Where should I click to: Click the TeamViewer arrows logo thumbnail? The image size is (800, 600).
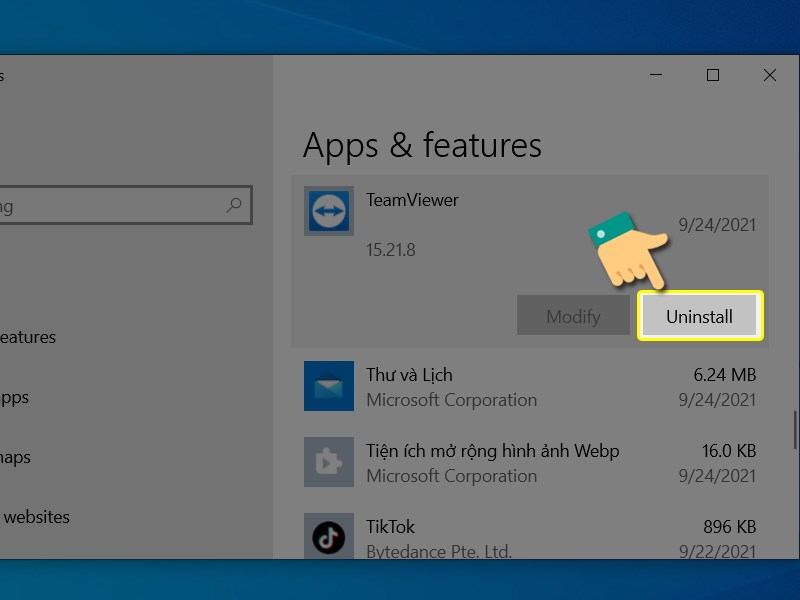[328, 212]
